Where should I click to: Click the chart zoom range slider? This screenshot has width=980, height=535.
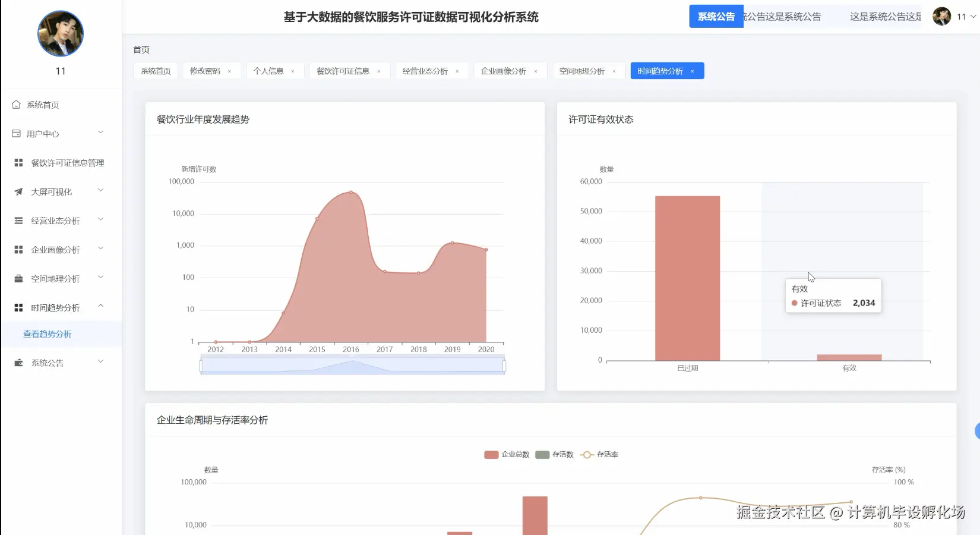coord(352,365)
